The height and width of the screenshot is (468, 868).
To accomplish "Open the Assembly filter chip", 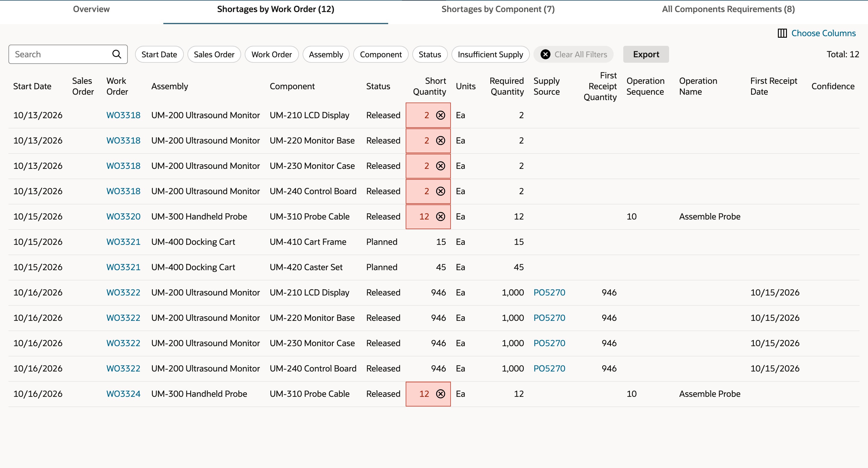I will pos(326,54).
